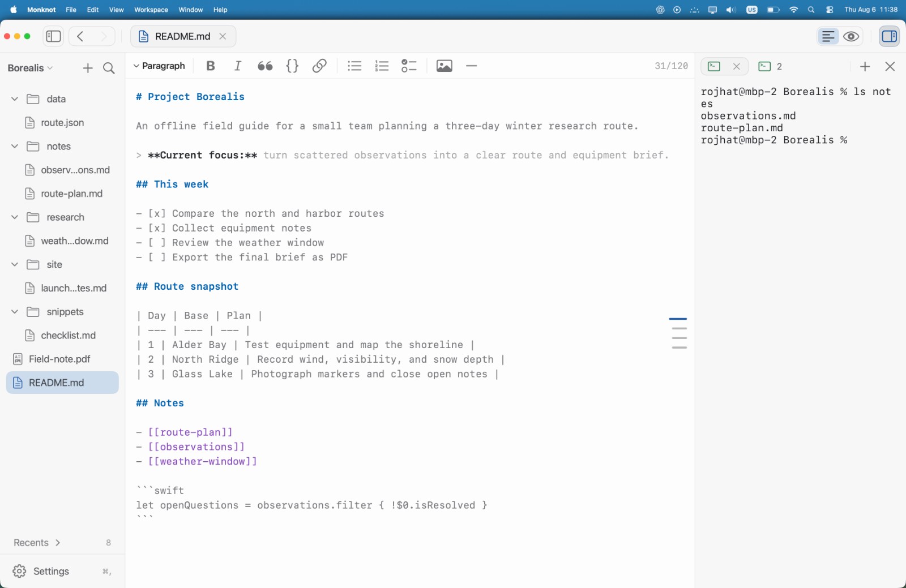
Task: Switch to terminal tab 2
Action: click(771, 66)
